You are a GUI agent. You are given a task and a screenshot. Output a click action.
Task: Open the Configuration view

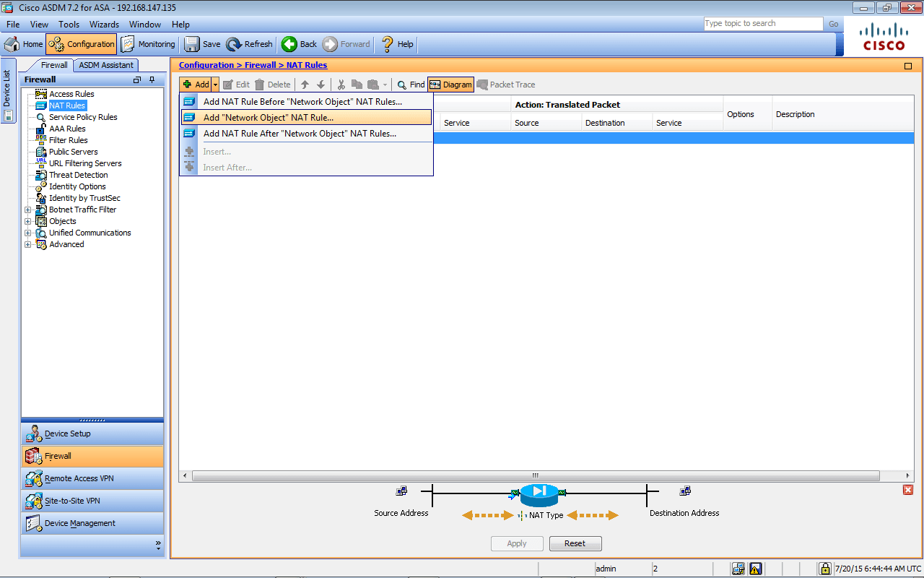(81, 44)
